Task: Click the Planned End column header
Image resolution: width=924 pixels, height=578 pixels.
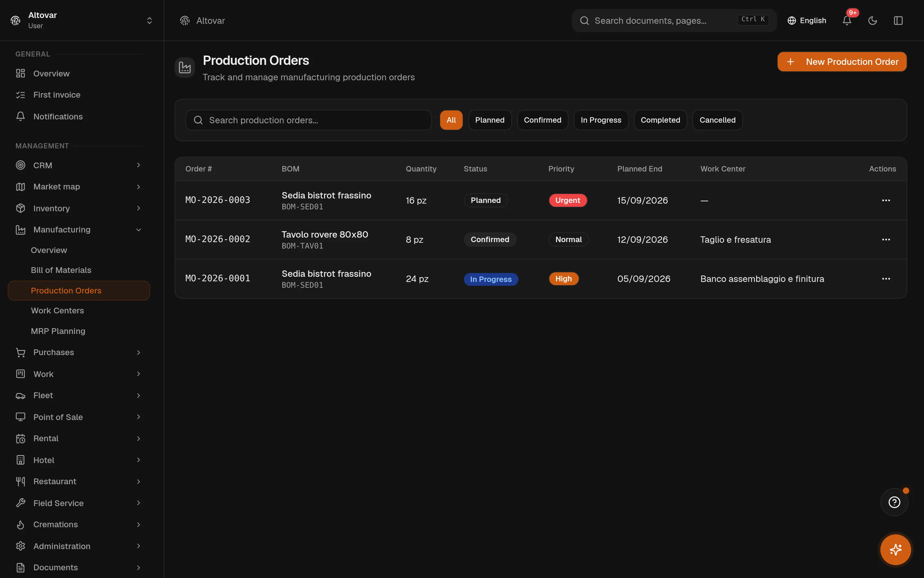Action: point(639,169)
